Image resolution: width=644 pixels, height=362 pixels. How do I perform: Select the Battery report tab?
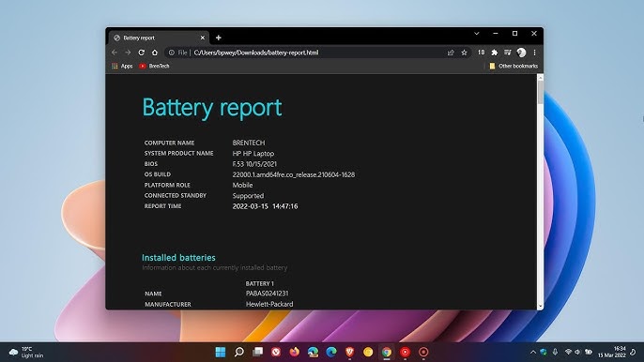(x=160, y=38)
